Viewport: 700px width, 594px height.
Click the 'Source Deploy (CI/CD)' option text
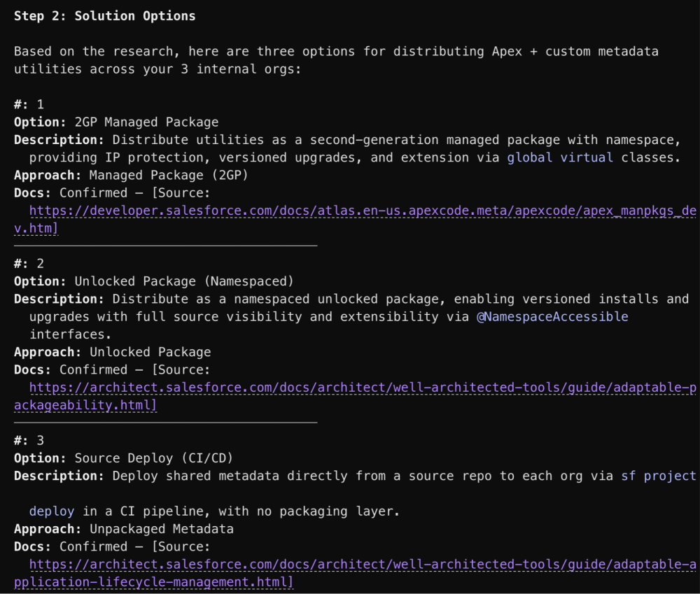[153, 458]
